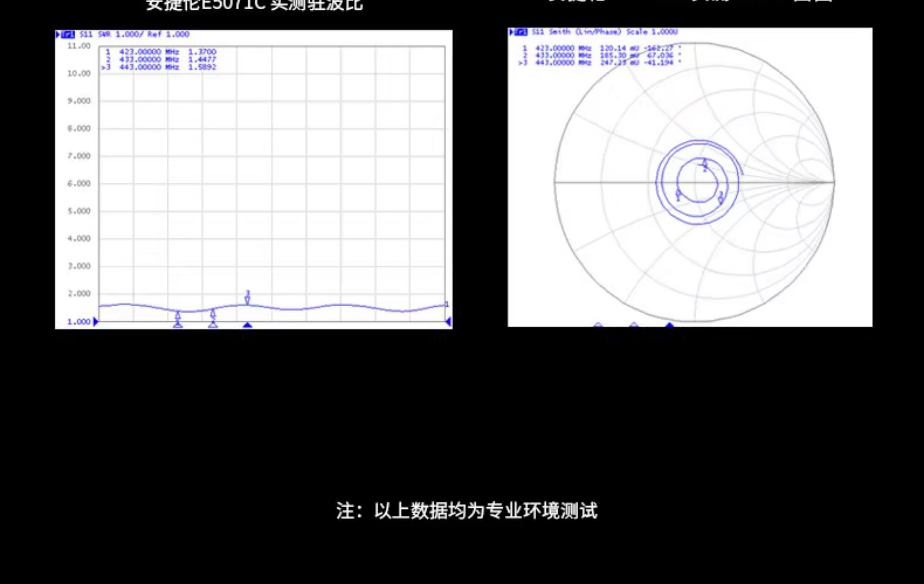924x584 pixels.
Task: Click the S11 Smith (Lin/Phase) Scale header
Action: point(605,32)
